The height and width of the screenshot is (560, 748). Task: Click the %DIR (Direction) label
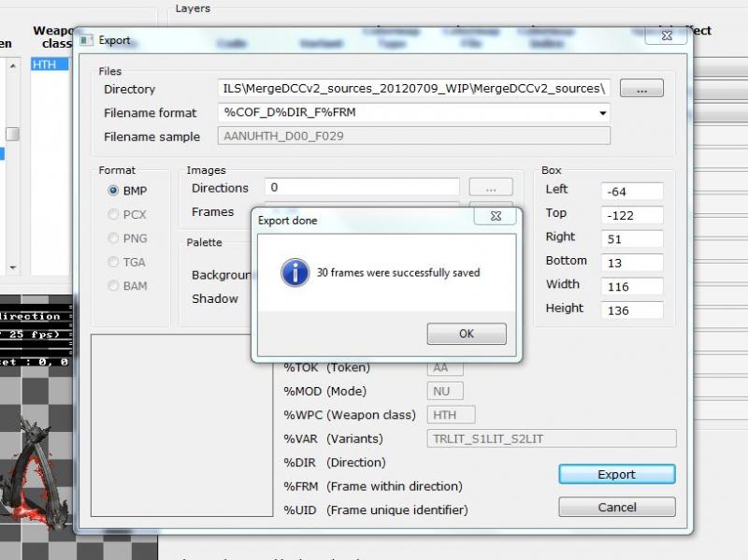(x=335, y=463)
